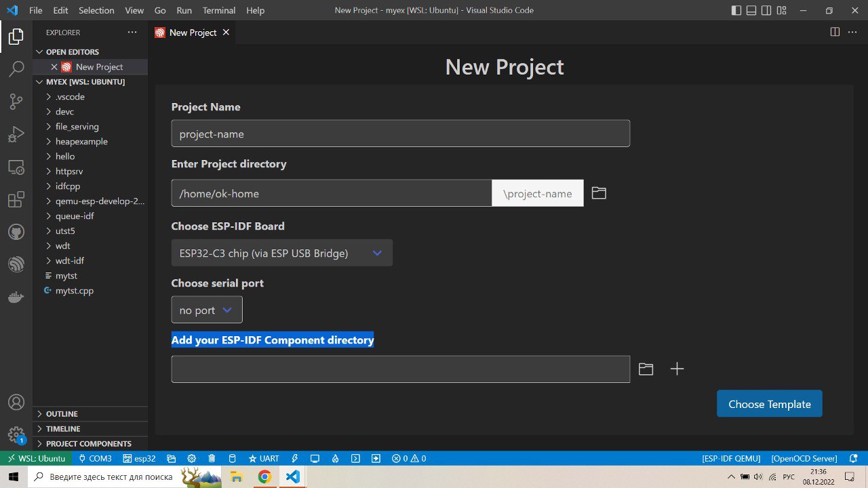This screenshot has width=868, height=488.
Task: Open Google Chrome from the taskbar
Action: tap(264, 476)
